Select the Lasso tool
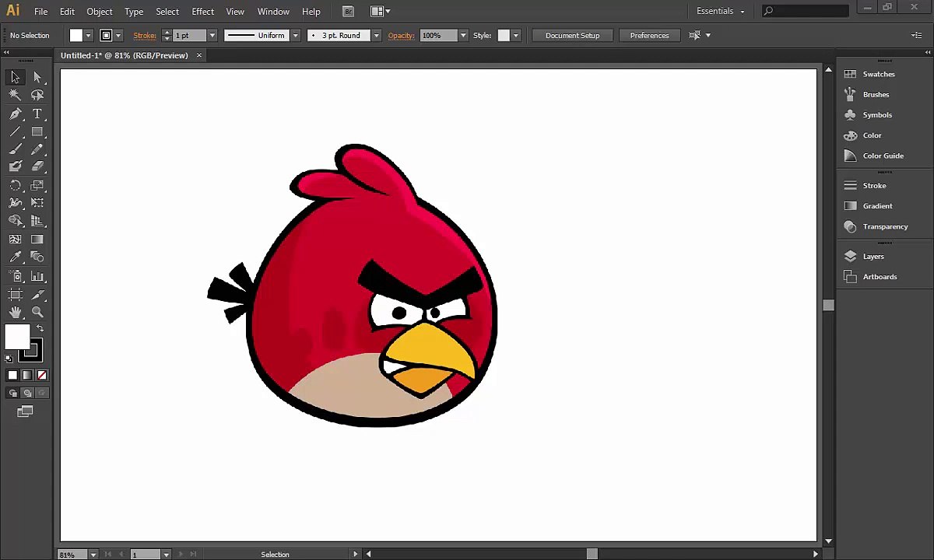The height and width of the screenshot is (560, 934). point(37,95)
